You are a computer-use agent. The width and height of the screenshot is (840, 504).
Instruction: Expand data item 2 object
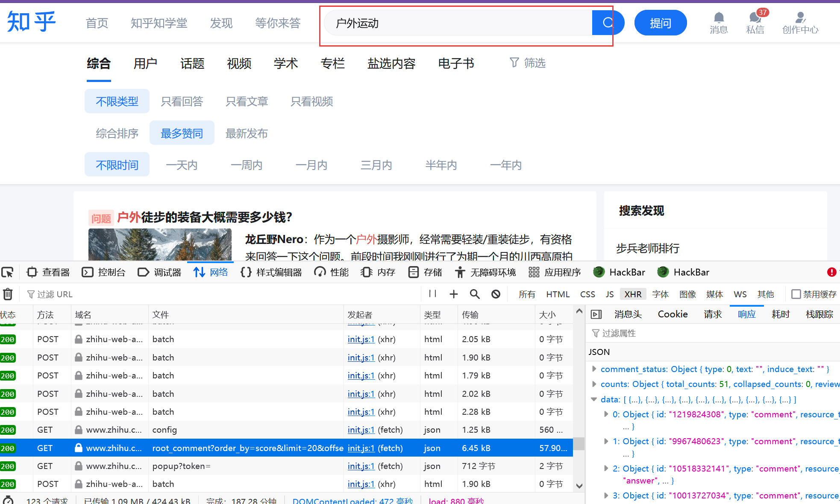tap(606, 468)
